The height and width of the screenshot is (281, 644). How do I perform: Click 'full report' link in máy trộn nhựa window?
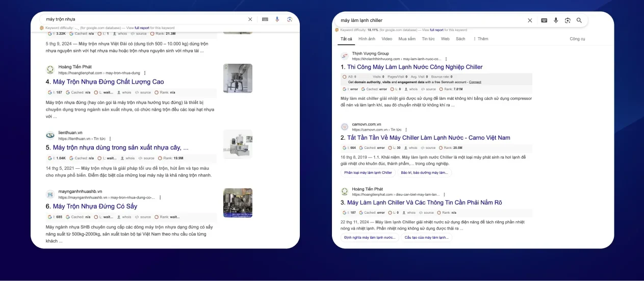tap(141, 28)
